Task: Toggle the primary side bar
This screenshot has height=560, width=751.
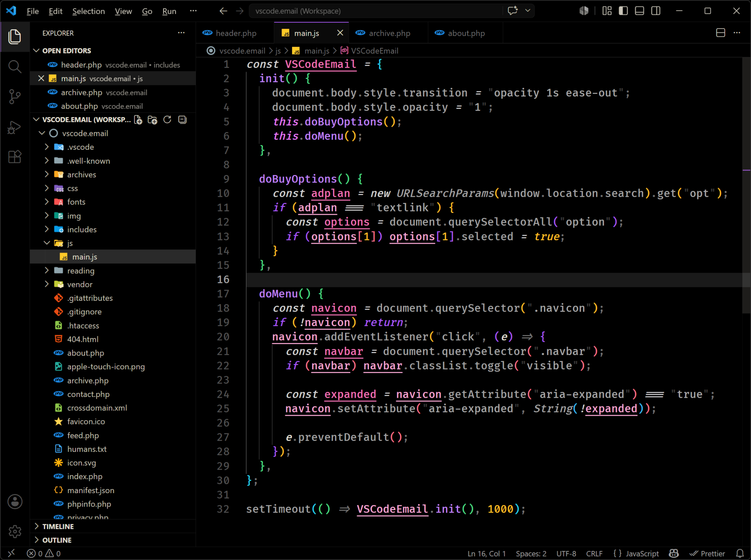Action: click(x=623, y=11)
